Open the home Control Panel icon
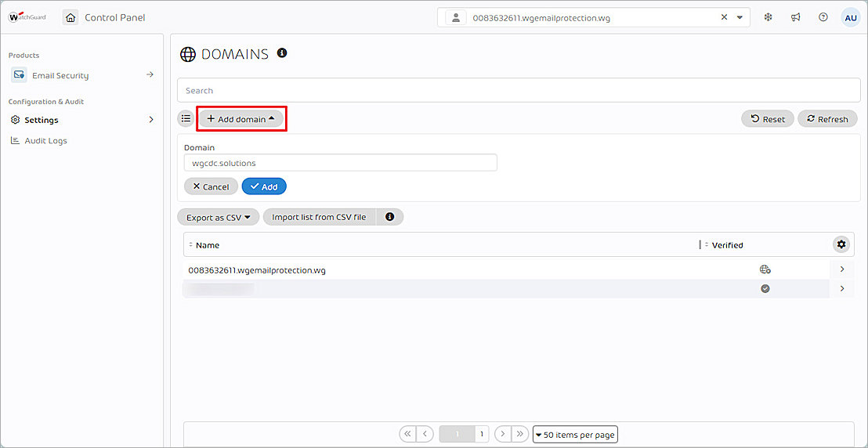 [x=71, y=18]
